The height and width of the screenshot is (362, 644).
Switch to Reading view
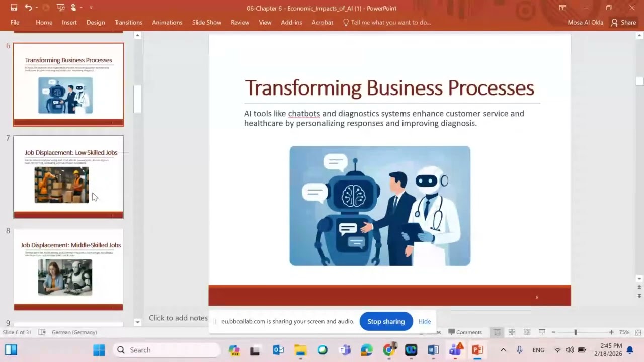click(x=527, y=332)
